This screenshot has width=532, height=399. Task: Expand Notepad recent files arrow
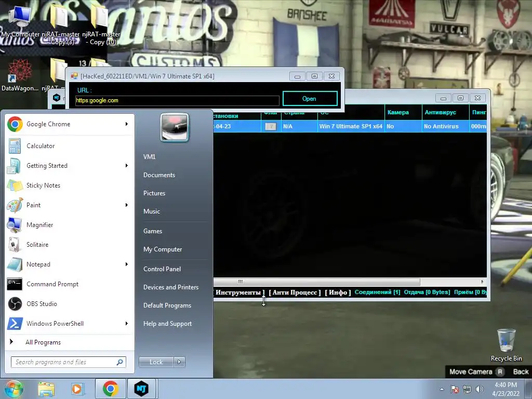point(127,264)
